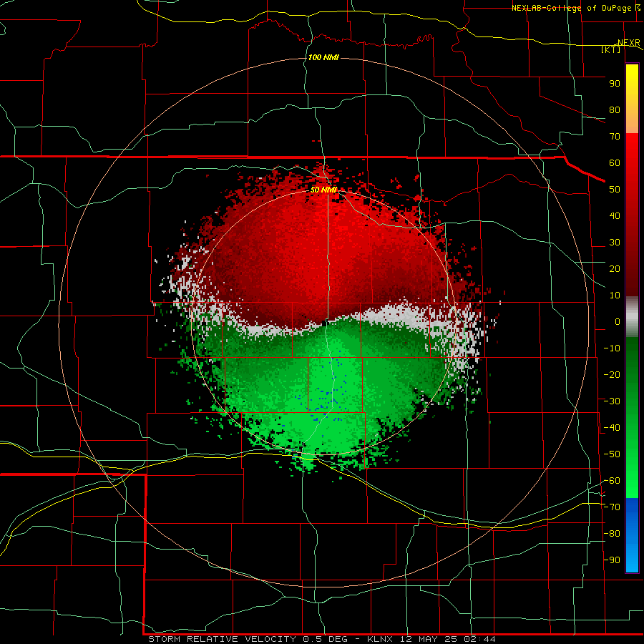Click the NEXR label above the scale
The height and width of the screenshot is (644, 644).
628,43
